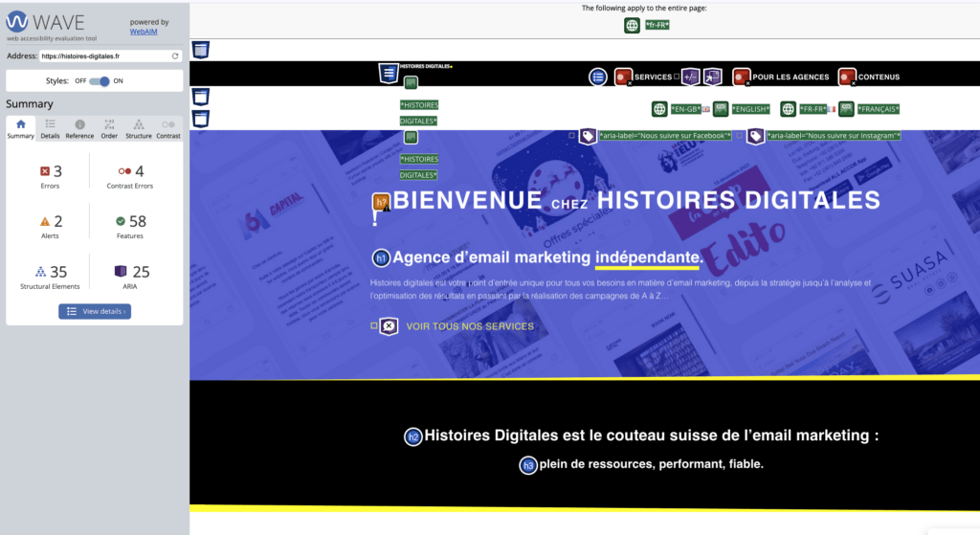This screenshot has width=980, height=535.
Task: Click the Features count 58
Action: tap(138, 221)
